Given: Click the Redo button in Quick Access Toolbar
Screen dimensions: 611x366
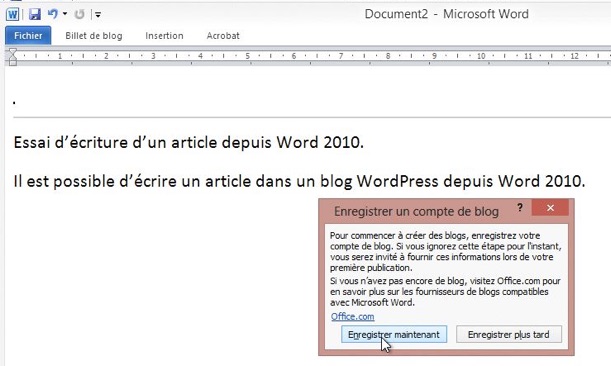Looking at the screenshot, I should click(79, 14).
